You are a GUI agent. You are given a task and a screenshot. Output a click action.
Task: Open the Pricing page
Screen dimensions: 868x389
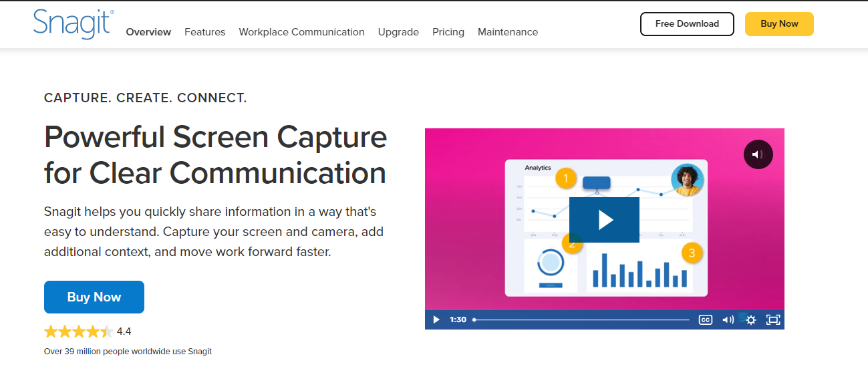(448, 32)
